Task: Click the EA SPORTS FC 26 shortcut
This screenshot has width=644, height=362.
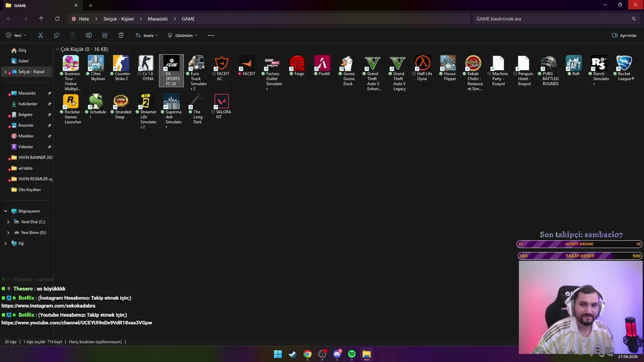Action: point(172,71)
